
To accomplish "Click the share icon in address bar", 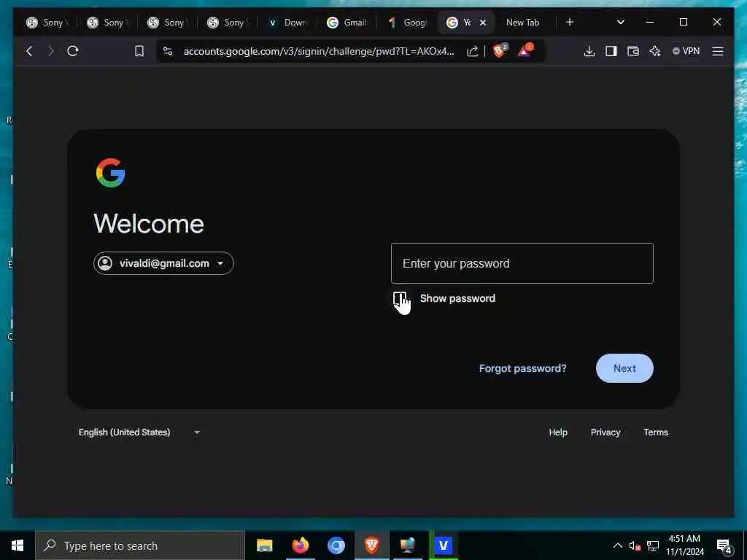I will 472,51.
